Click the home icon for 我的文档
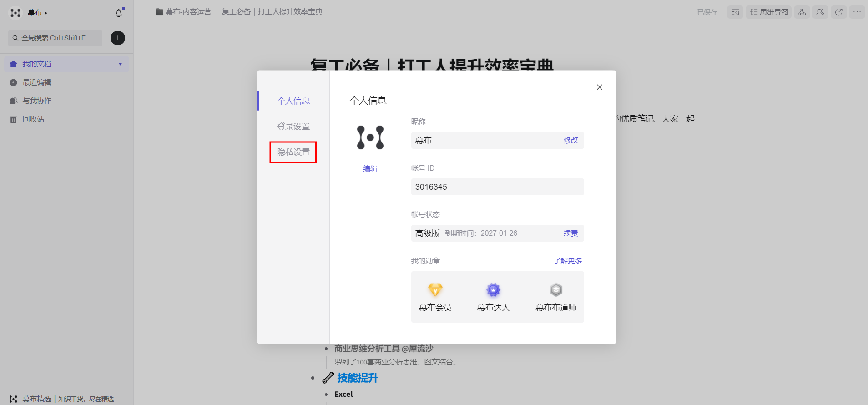Viewport: 868px width, 405px height. point(14,64)
